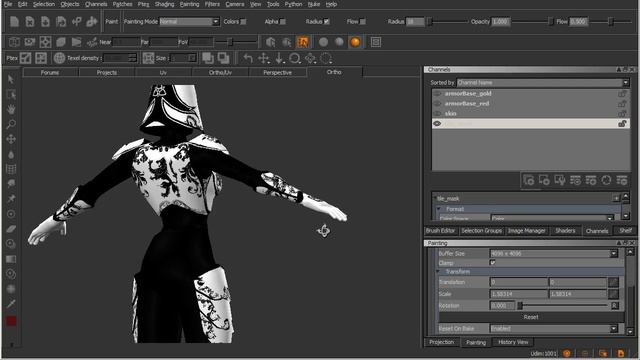Viewport: 640px width, 360px height.
Task: Click the highlighted orange lighting icon
Action: pyautogui.click(x=303, y=42)
